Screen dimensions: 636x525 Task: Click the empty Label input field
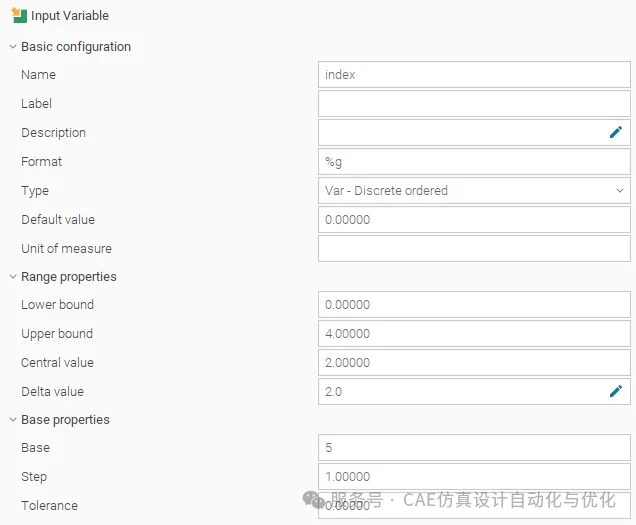click(x=474, y=104)
